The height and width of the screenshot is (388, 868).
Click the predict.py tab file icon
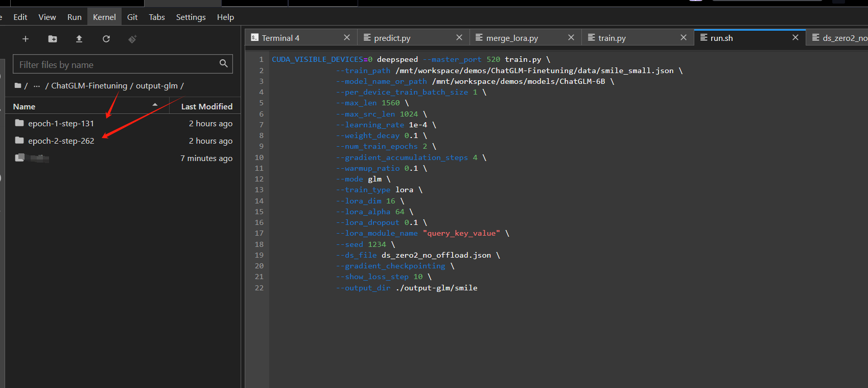pos(367,37)
